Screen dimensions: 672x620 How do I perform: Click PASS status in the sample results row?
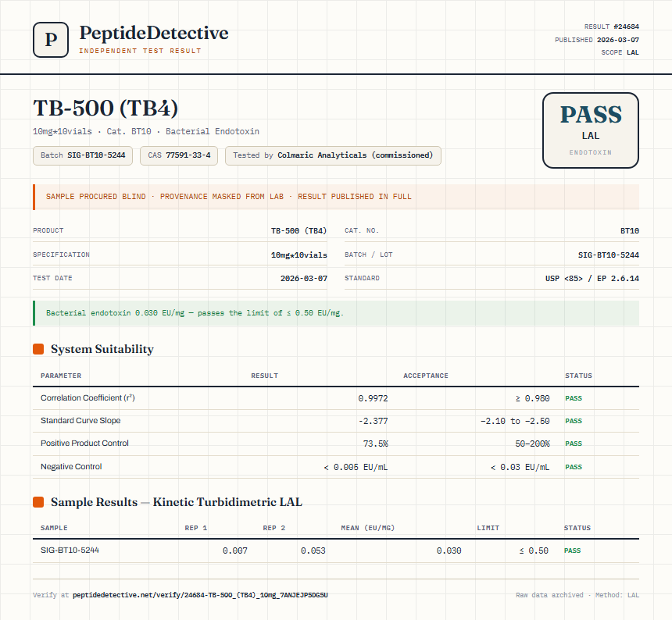tap(572, 551)
